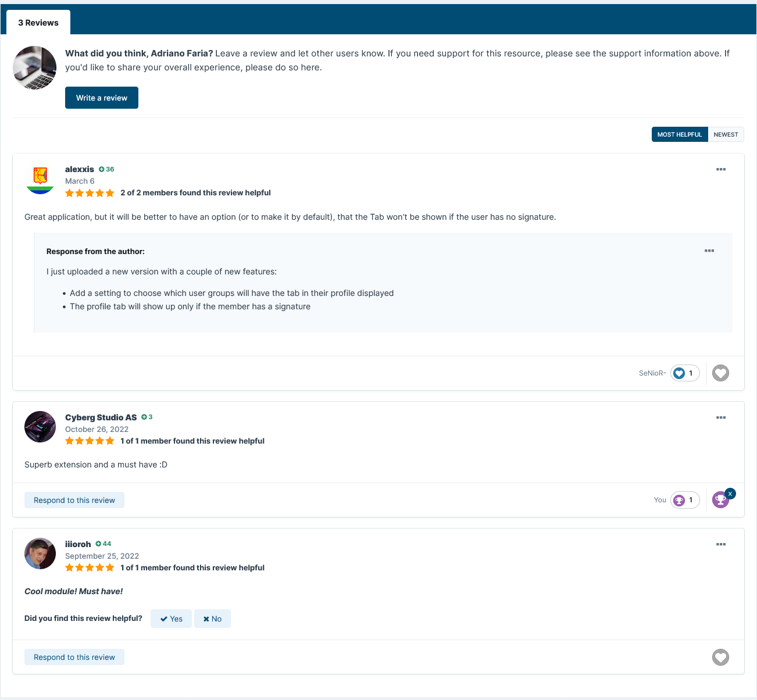Open options menu for iiioroh review
Screen dimensions: 757x700
(721, 544)
